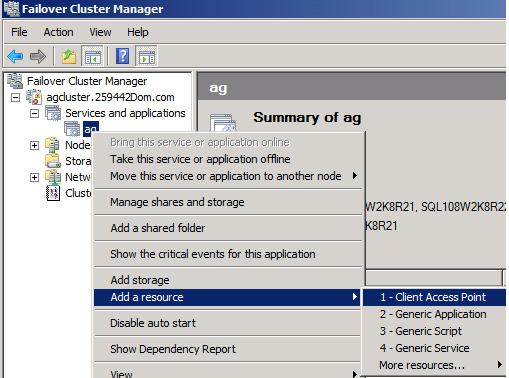The height and width of the screenshot is (378, 509).
Task: Open Help via the question mark icon
Action: [122, 56]
